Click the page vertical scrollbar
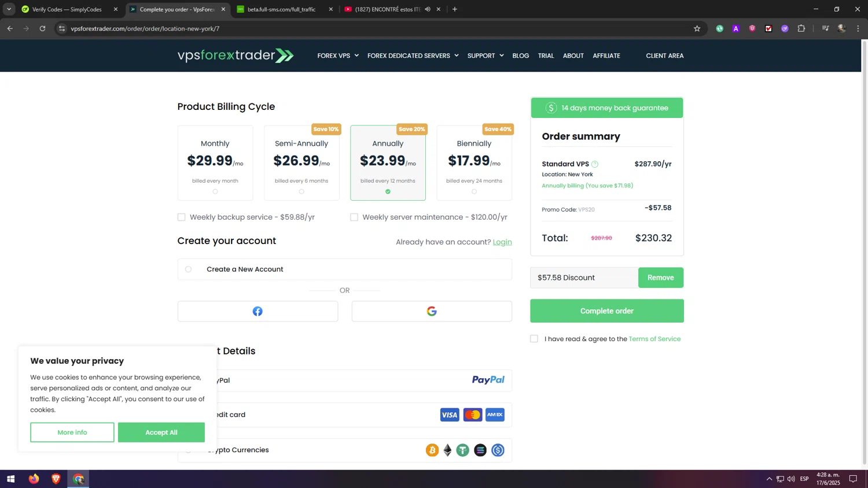 [865, 252]
